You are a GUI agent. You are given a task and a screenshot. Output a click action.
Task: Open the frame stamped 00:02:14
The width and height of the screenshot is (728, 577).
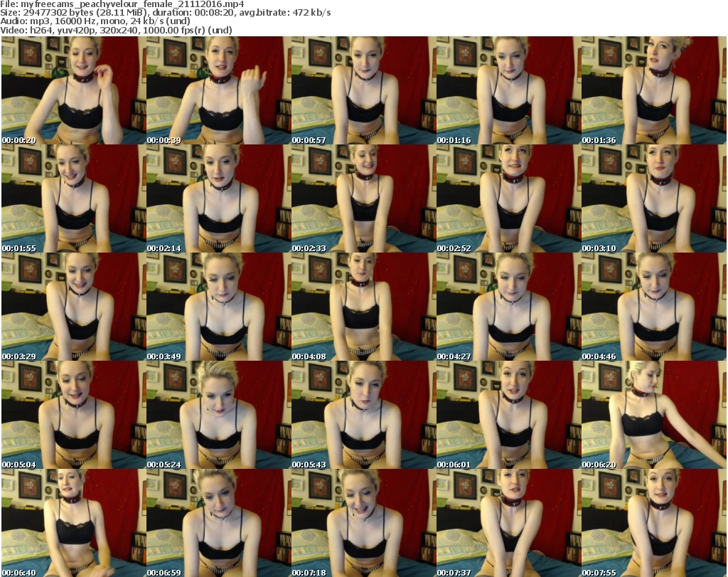coord(219,198)
